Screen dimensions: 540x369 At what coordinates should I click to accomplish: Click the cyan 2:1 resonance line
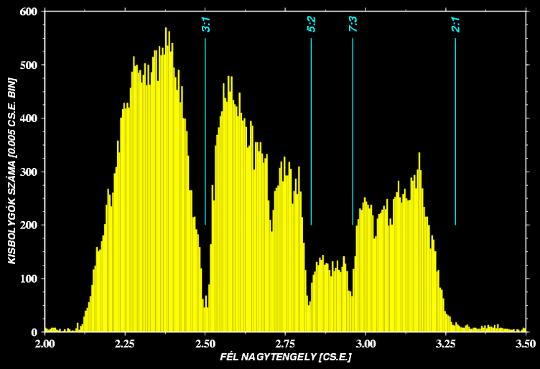[455, 132]
